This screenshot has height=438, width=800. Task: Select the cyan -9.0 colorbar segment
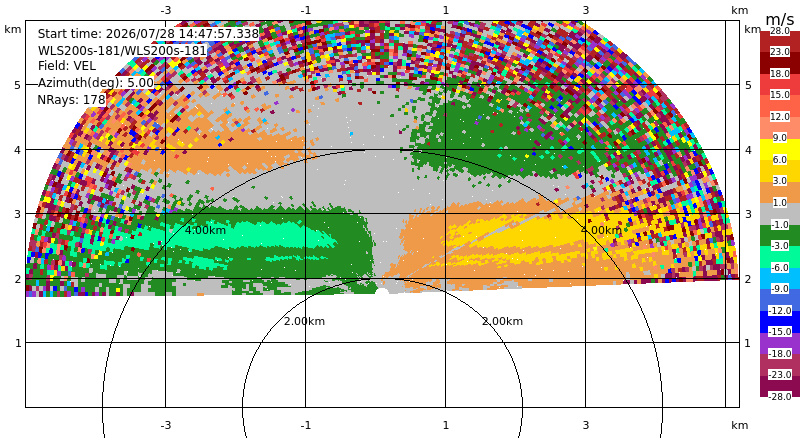point(780,278)
